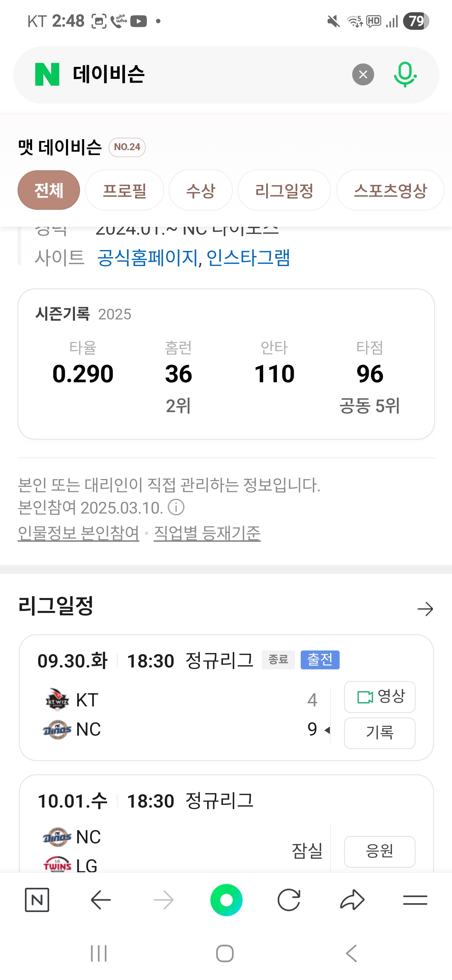Clear the search text with X button

(x=363, y=74)
